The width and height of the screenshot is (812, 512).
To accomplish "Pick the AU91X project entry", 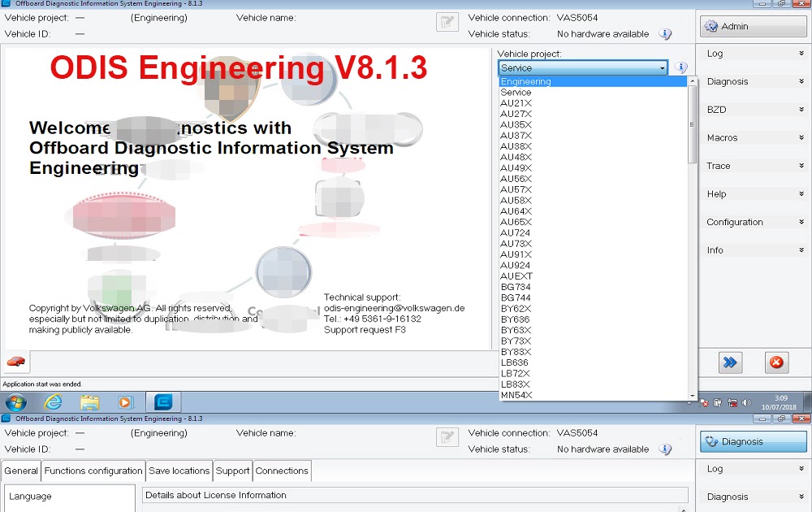I will click(x=593, y=254).
